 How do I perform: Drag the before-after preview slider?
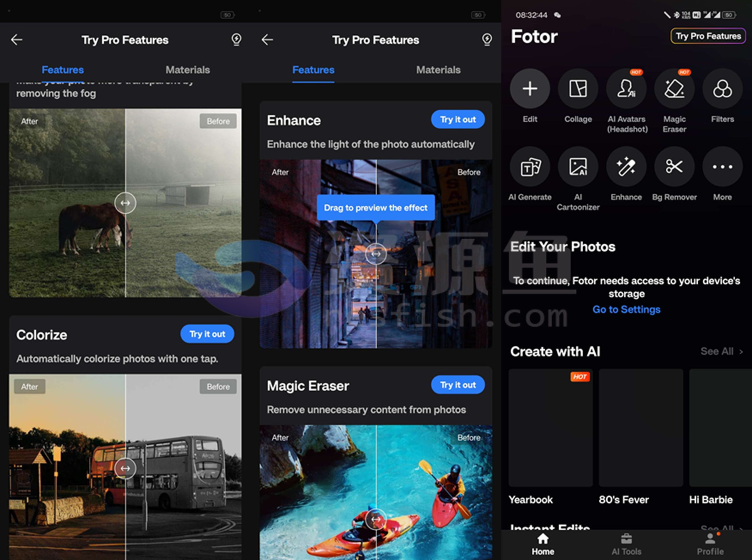point(375,254)
